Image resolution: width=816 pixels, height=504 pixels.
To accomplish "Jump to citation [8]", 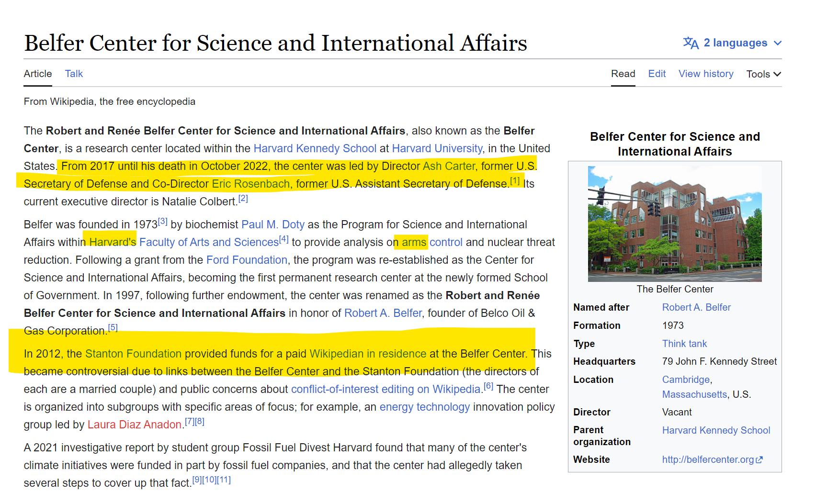I will pyautogui.click(x=200, y=422).
